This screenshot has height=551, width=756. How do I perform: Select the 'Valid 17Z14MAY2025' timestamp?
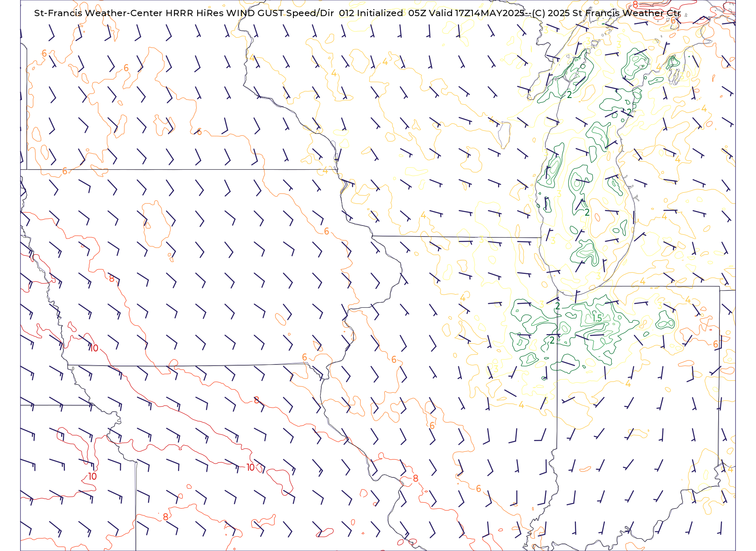click(476, 13)
